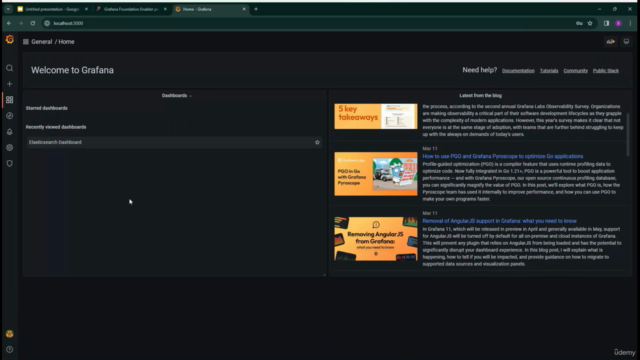
Task: Open the password key icon in address bar
Action: click(579, 23)
